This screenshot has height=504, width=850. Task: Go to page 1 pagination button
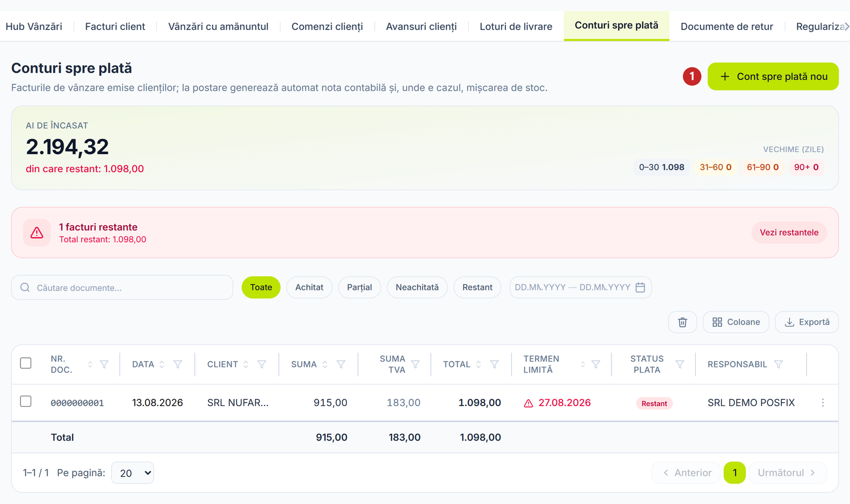pyautogui.click(x=734, y=473)
